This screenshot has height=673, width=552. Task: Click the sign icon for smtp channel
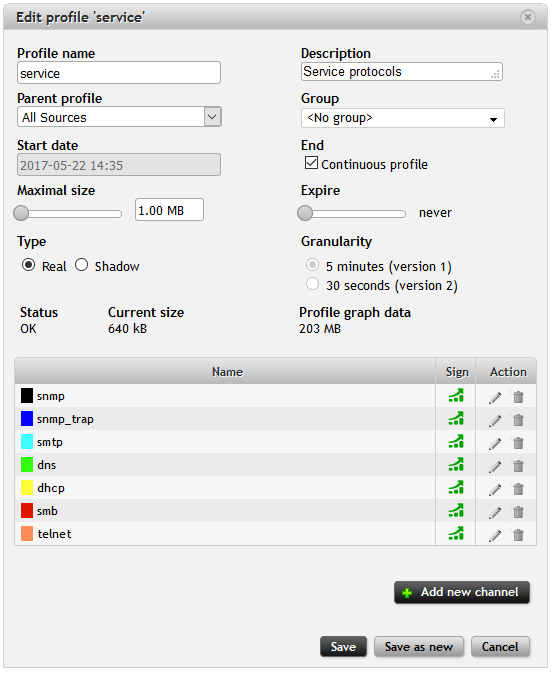[x=456, y=442]
